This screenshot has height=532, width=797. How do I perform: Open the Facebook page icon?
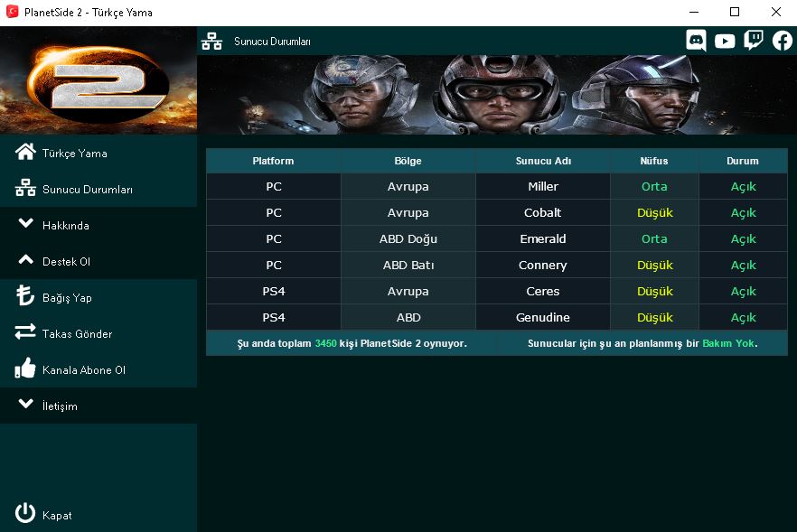pos(783,41)
